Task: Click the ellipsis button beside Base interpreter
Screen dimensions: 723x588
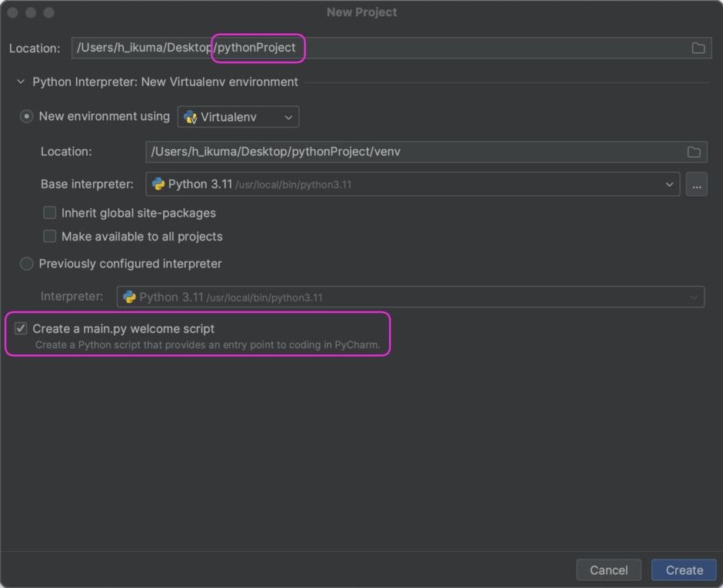Action: tap(697, 184)
